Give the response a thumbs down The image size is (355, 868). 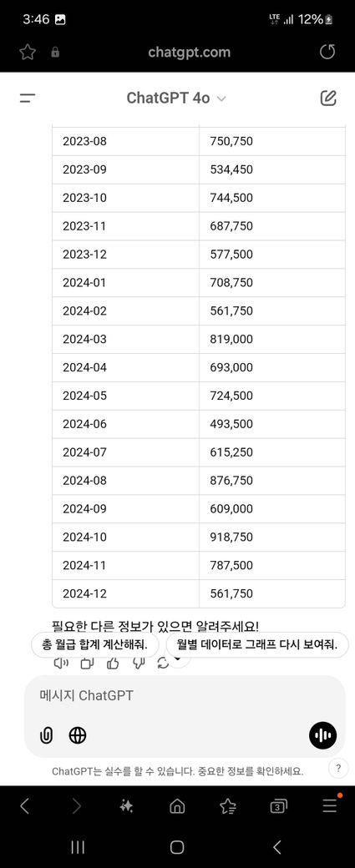(x=139, y=663)
